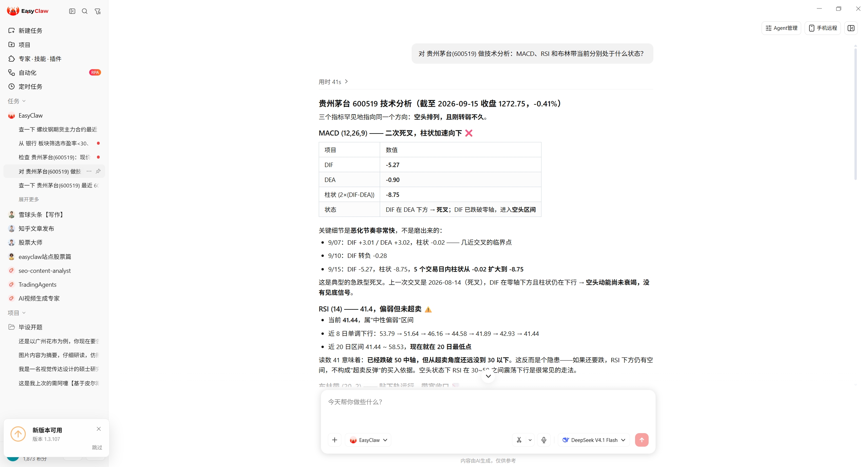868x467 pixels.
Task: Open 手机远程 button
Action: click(823, 28)
